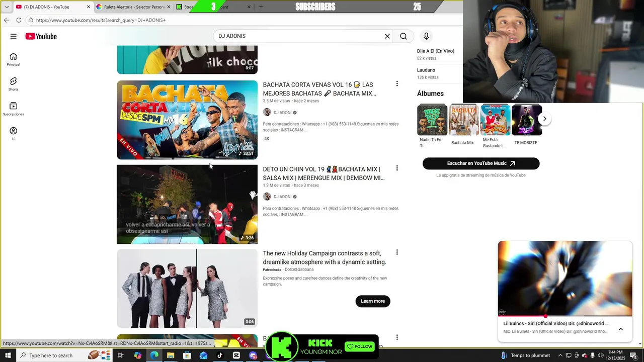Open DJ ADONI channel under Bachata Corta Venas
Image resolution: width=644 pixels, height=362 pixels.
(282, 113)
